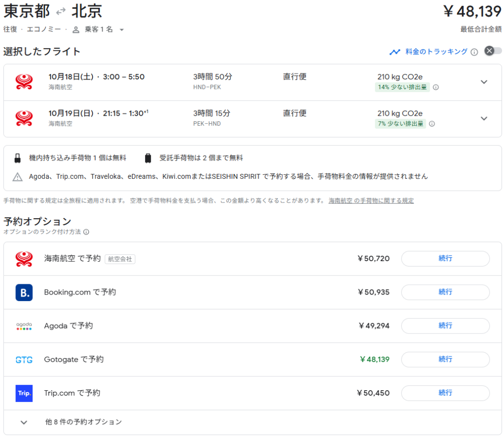Continue booking with 海南航空

click(x=445, y=259)
